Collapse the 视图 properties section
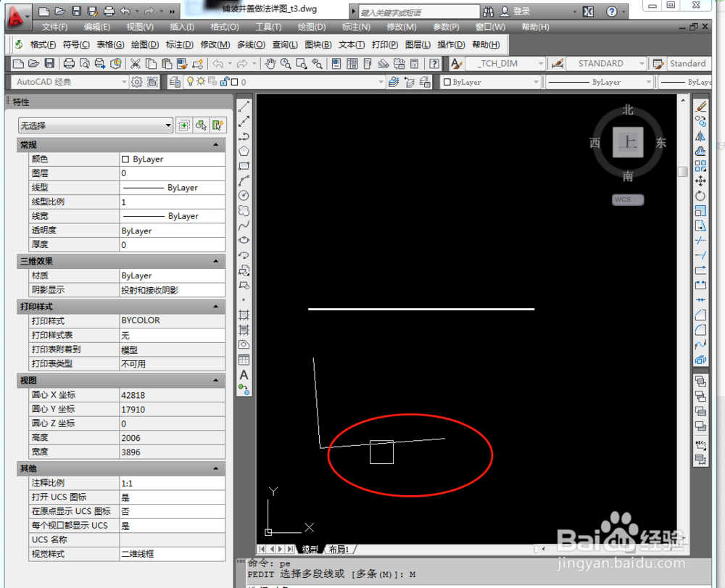The width and height of the screenshot is (725, 588). [215, 381]
